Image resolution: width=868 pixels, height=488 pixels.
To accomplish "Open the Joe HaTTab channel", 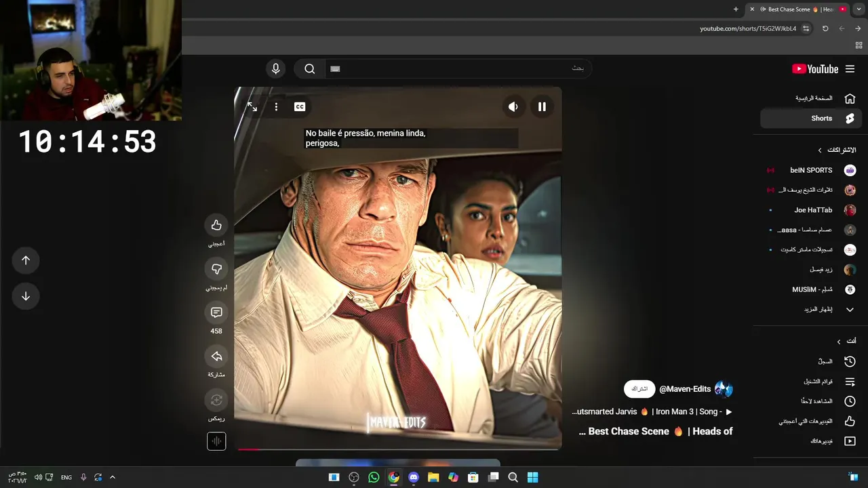I will tap(810, 210).
